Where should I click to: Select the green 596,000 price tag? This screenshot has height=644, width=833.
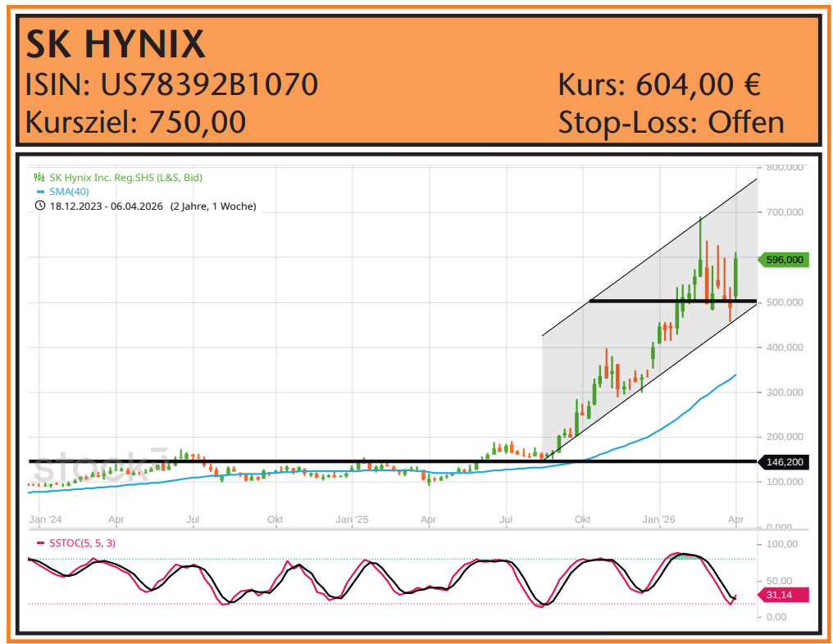point(781,261)
